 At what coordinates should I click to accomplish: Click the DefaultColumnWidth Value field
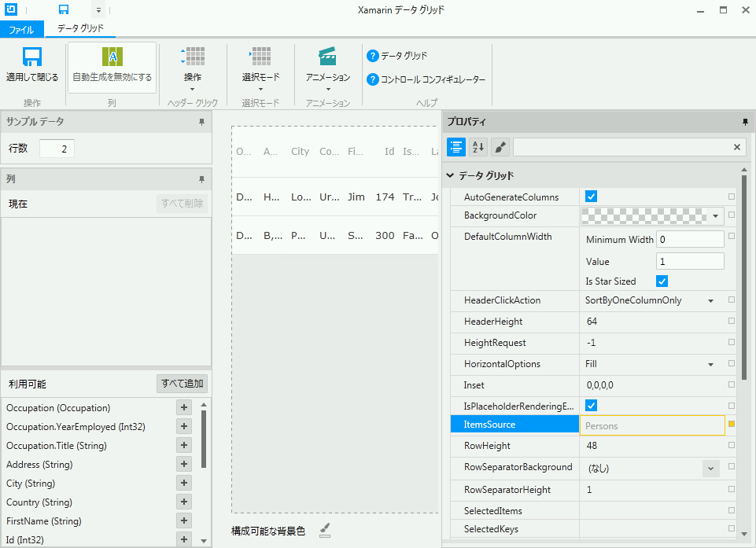pos(690,261)
